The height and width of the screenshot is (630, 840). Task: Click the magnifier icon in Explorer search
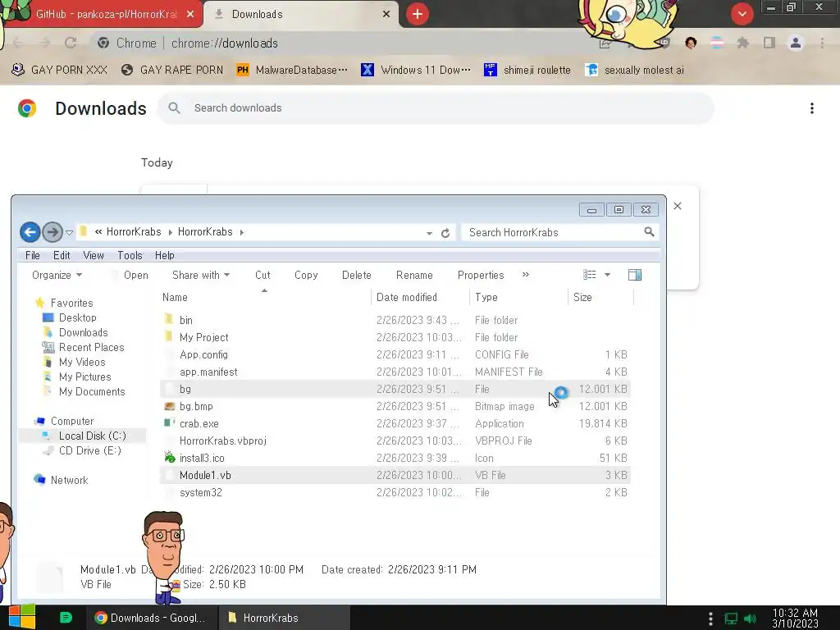pyautogui.click(x=649, y=232)
